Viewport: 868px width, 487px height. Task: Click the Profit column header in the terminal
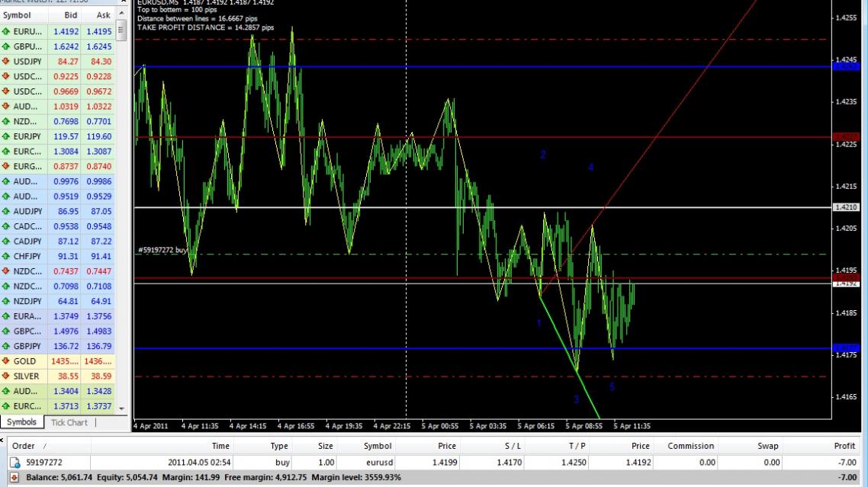tap(844, 447)
